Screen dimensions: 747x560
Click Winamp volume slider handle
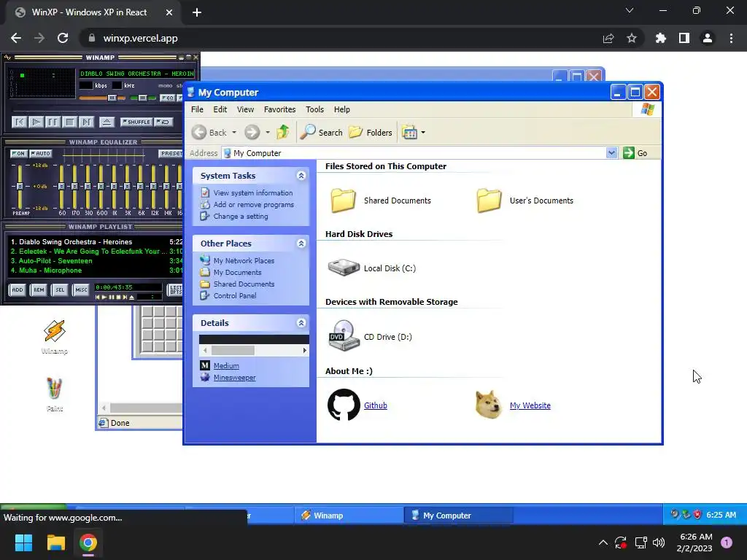point(112,98)
